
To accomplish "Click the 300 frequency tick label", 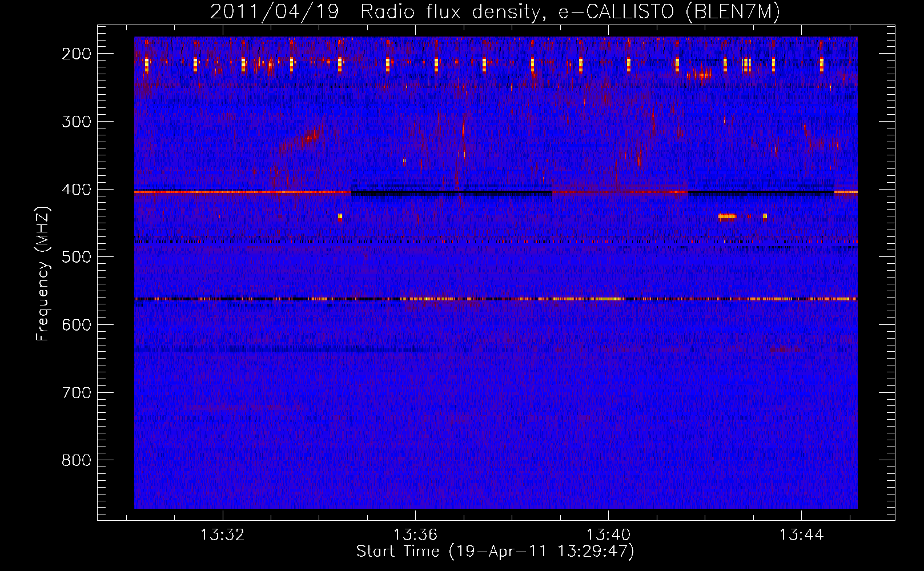I will coord(77,122).
